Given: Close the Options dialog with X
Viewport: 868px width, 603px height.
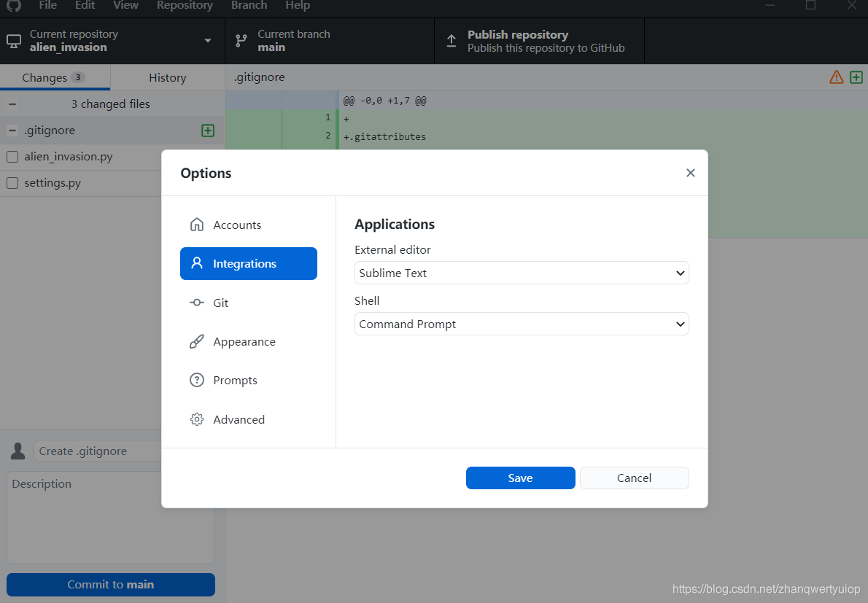Looking at the screenshot, I should pos(690,173).
